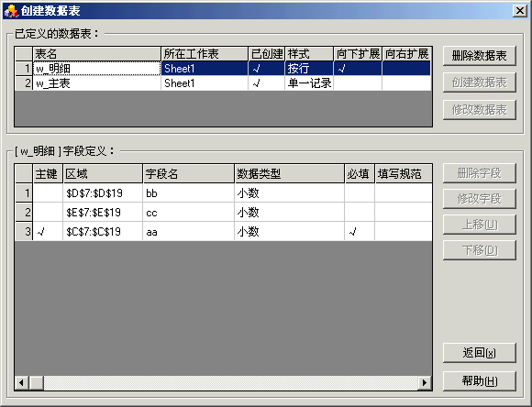Viewport: 532px width, 407px height.
Task: Click the 单一记录 style cell for w_主表
Action: pos(309,83)
